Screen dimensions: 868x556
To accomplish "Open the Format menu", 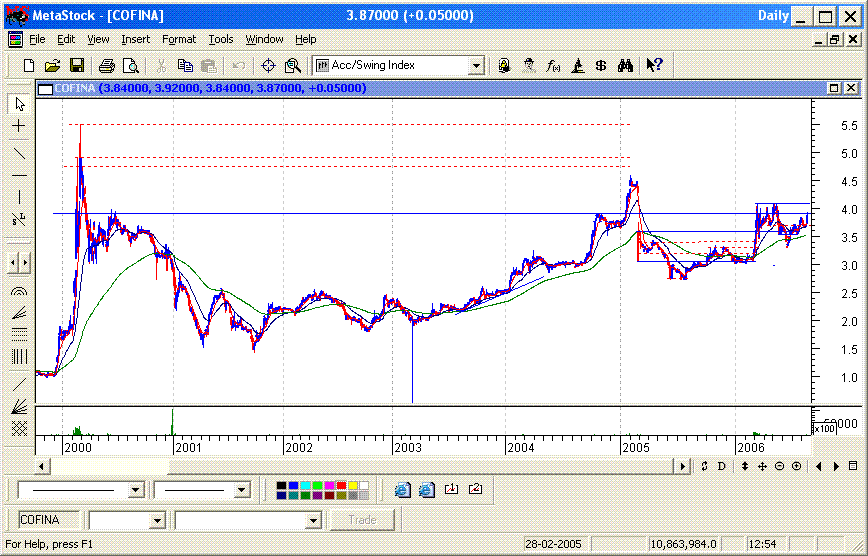I will point(179,39).
